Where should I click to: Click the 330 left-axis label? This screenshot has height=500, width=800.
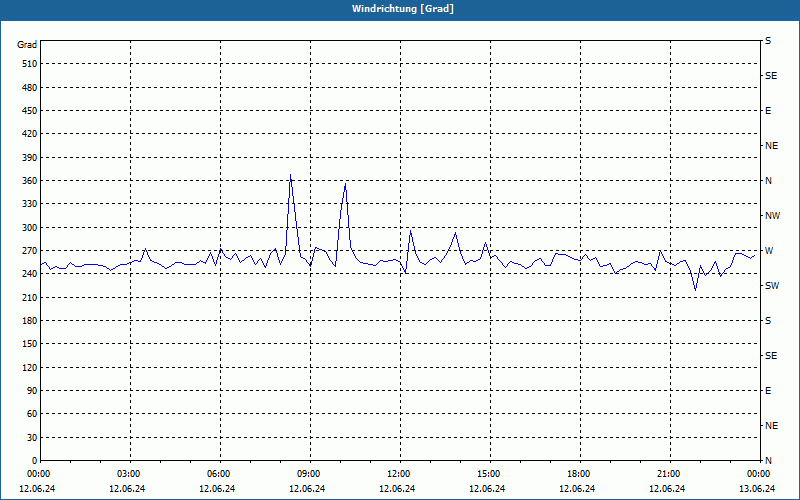(30, 204)
